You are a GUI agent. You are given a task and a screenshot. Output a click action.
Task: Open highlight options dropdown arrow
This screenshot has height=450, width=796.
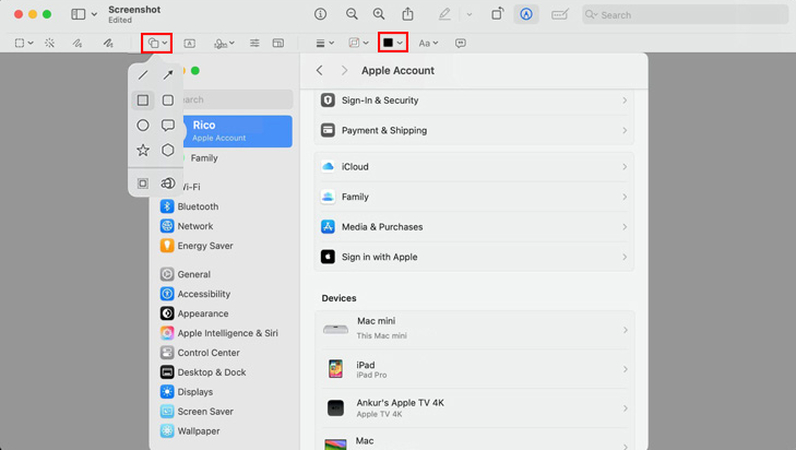pyautogui.click(x=469, y=15)
